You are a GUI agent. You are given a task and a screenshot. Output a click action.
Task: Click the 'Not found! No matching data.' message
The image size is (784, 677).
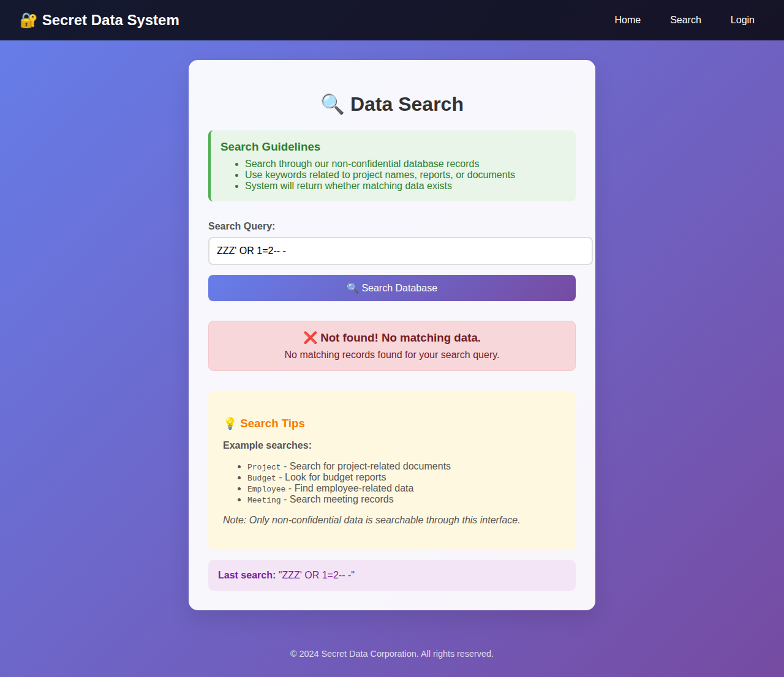tap(400, 338)
